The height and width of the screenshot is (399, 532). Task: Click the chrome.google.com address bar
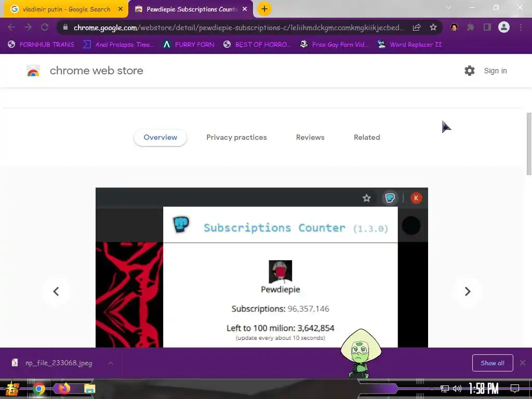coord(238,28)
